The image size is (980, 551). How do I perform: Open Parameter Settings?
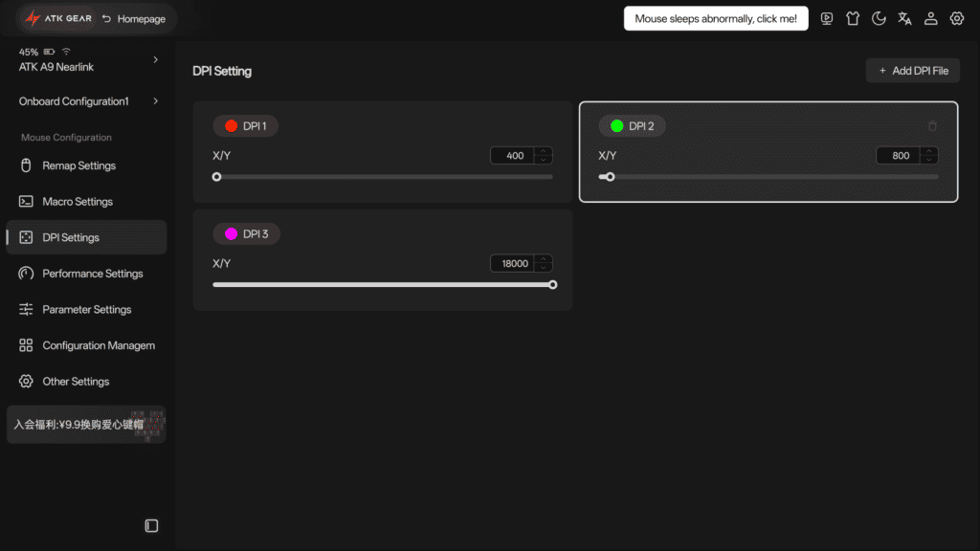click(87, 309)
